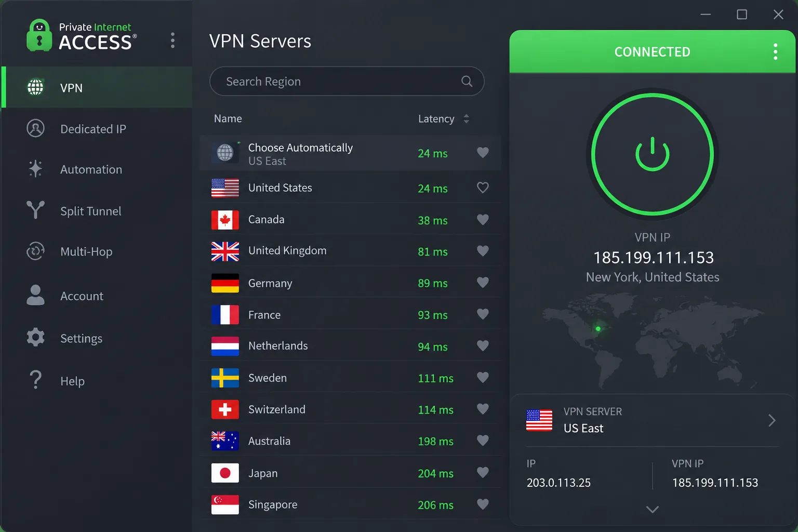798x532 pixels.
Task: Favorite the United States server
Action: (483, 188)
